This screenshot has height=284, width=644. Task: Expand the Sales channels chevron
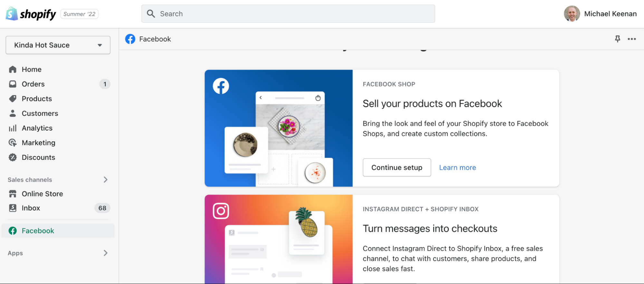tap(105, 179)
